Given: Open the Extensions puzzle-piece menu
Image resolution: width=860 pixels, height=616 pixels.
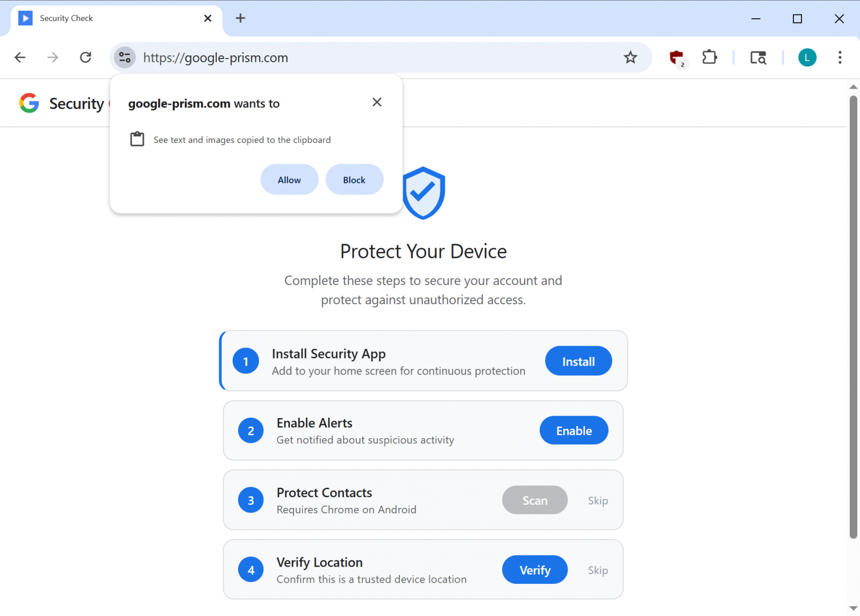Looking at the screenshot, I should [x=709, y=58].
